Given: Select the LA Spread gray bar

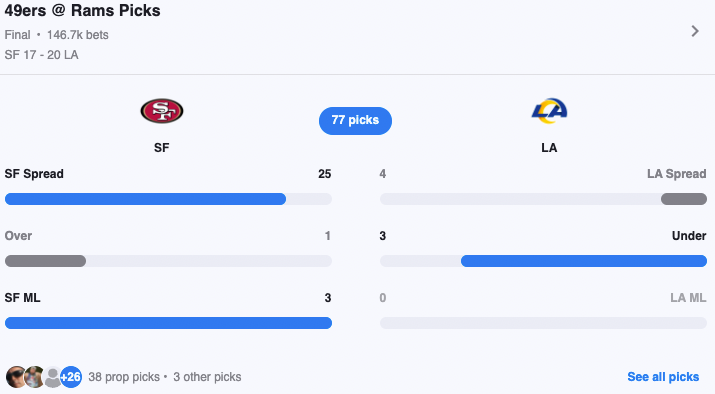Looking at the screenshot, I should point(543,199).
